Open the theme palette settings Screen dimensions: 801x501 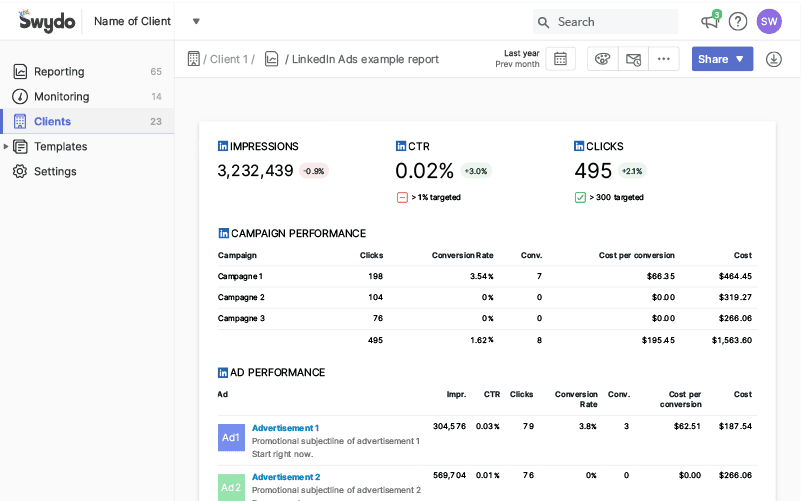tap(602, 59)
